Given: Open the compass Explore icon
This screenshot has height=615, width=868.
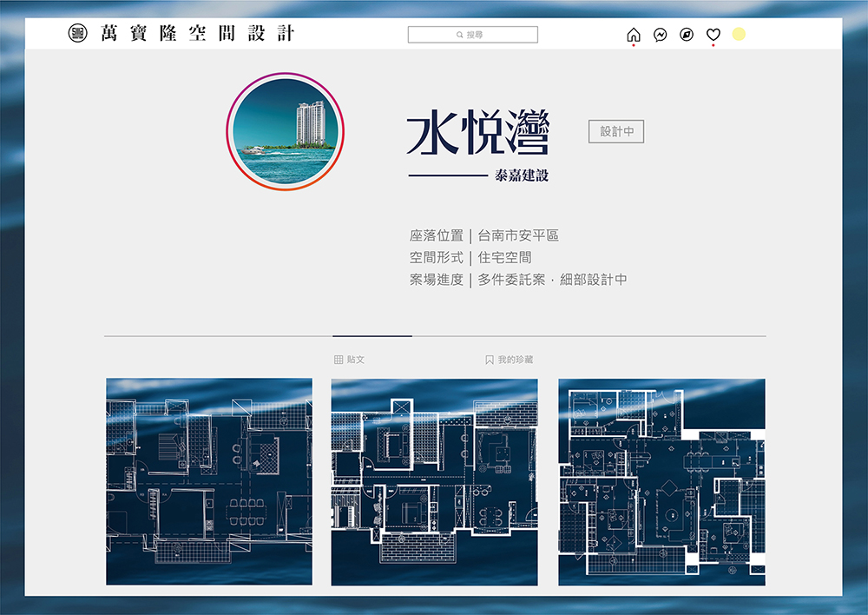Looking at the screenshot, I should (687, 35).
